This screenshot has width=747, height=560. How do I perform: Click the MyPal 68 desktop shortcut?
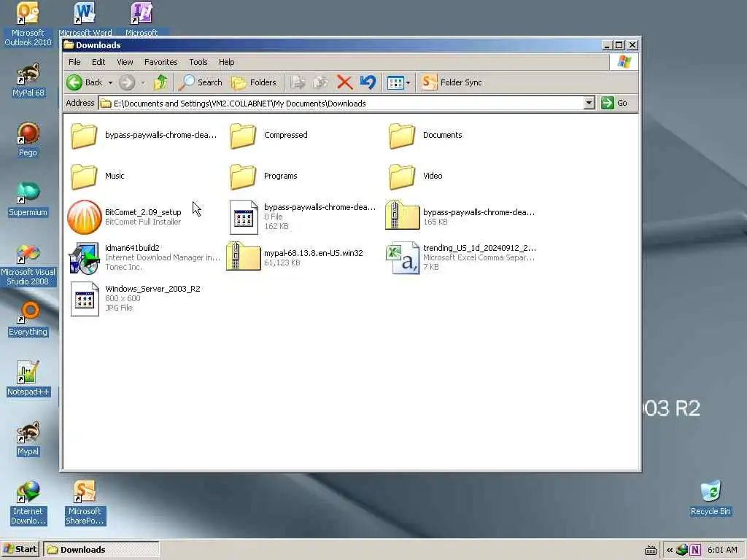click(x=28, y=80)
